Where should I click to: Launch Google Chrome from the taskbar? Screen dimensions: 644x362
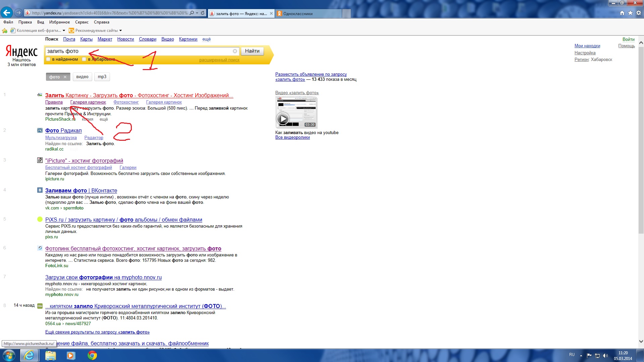92,355
